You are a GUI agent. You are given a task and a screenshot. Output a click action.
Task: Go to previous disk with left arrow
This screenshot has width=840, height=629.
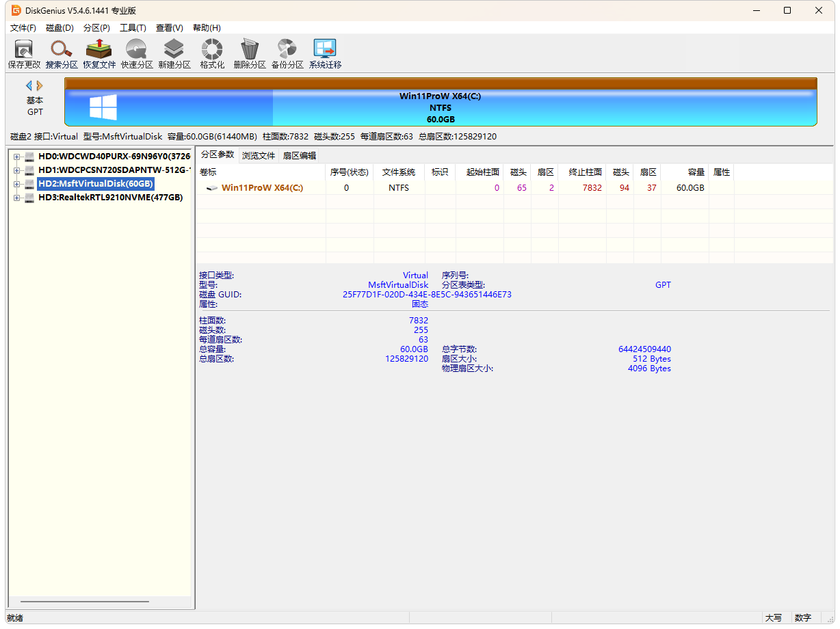coord(29,86)
